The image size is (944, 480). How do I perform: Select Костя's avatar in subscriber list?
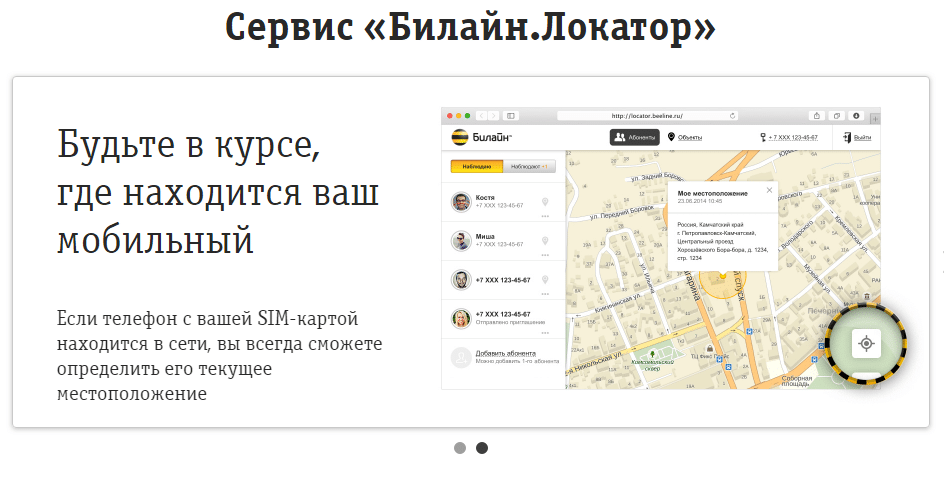click(x=461, y=202)
